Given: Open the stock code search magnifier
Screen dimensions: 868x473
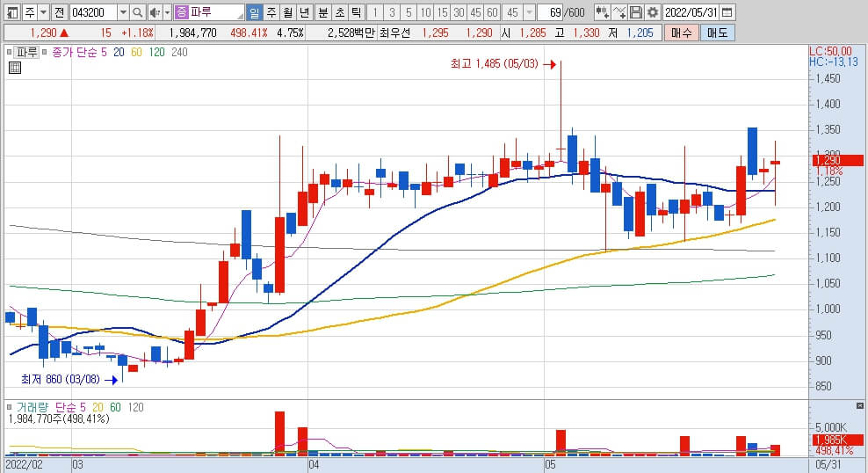Looking at the screenshot, I should 137,12.
